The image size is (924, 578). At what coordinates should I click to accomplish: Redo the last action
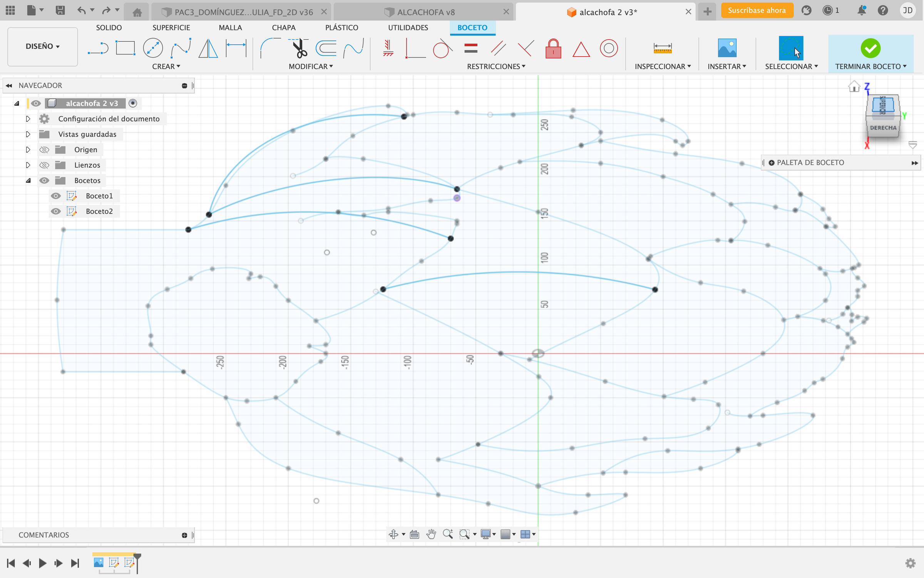coord(106,10)
